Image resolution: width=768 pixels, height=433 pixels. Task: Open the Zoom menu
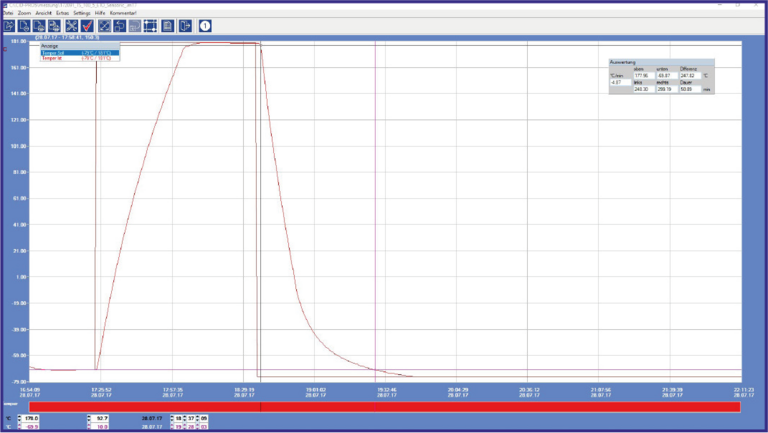24,13
